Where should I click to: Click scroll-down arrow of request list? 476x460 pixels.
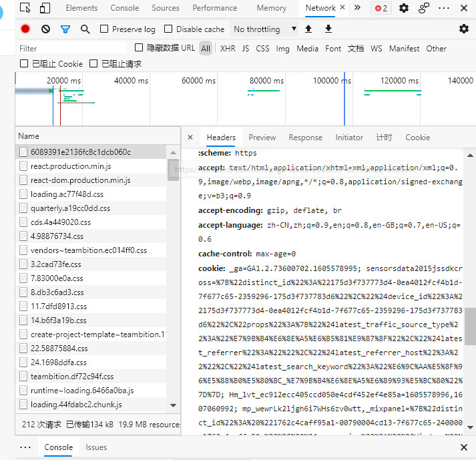pos(173,405)
